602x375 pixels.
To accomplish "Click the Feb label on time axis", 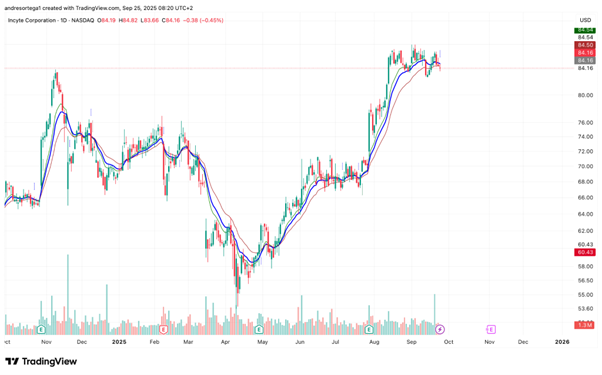I will click(154, 342).
